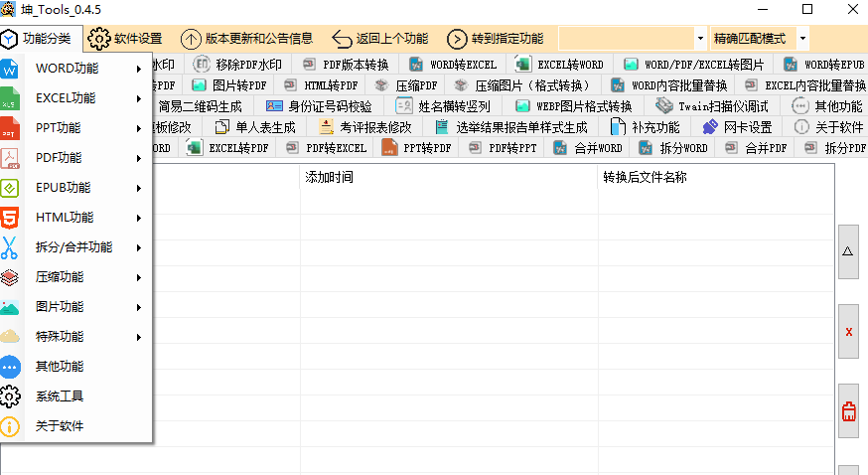The width and height of the screenshot is (868, 475).
Task: Open 软件设置 gear settings
Action: [125, 39]
